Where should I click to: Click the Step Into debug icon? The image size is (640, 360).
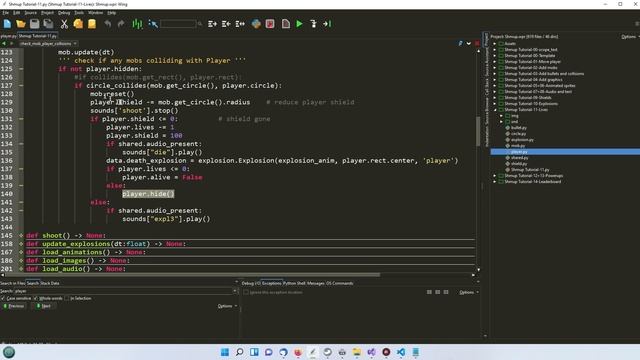(x=313, y=24)
